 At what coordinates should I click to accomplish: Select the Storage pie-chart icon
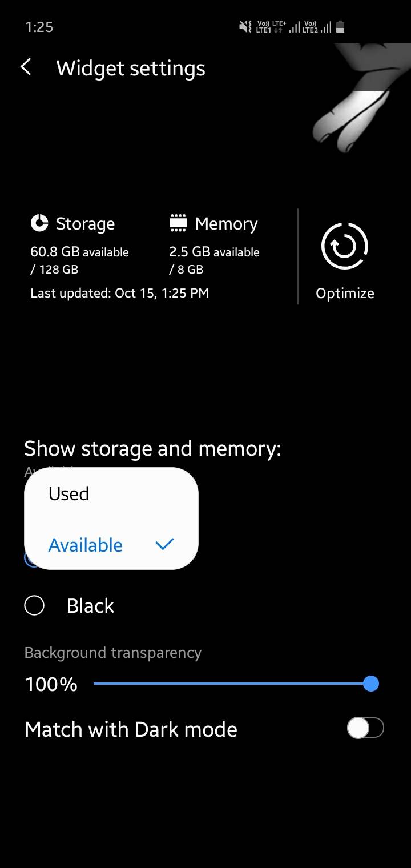coord(39,223)
